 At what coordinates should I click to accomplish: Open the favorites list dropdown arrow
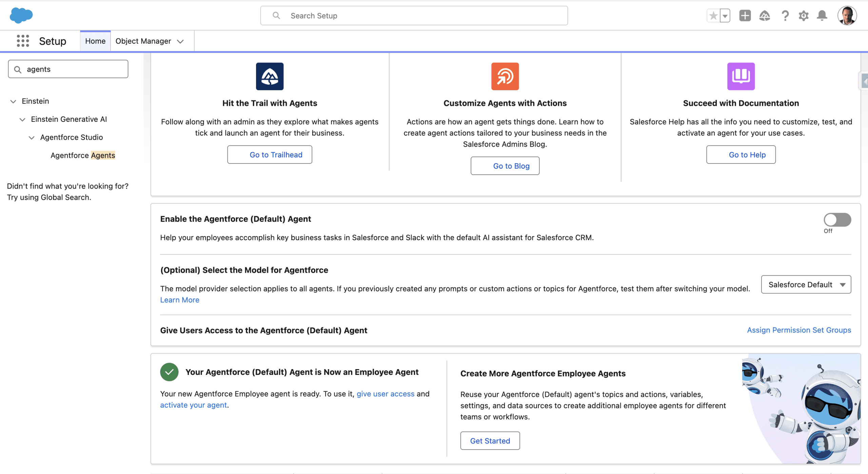(725, 16)
